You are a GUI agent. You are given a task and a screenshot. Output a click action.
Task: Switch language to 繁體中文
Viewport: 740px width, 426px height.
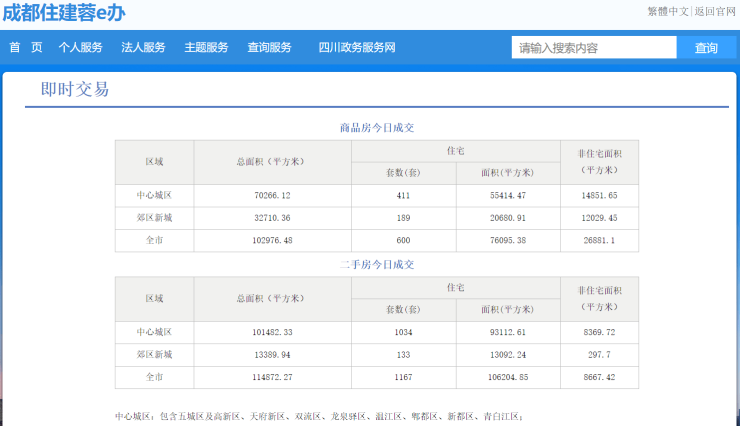668,12
